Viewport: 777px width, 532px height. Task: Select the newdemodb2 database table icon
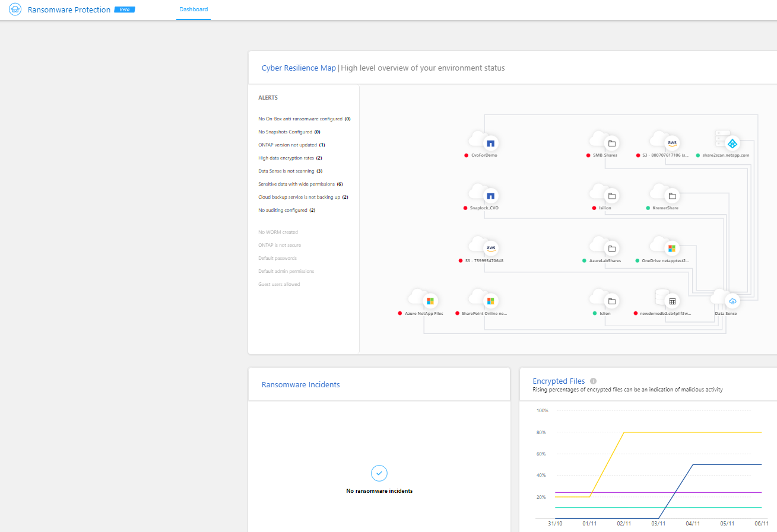[x=672, y=301]
